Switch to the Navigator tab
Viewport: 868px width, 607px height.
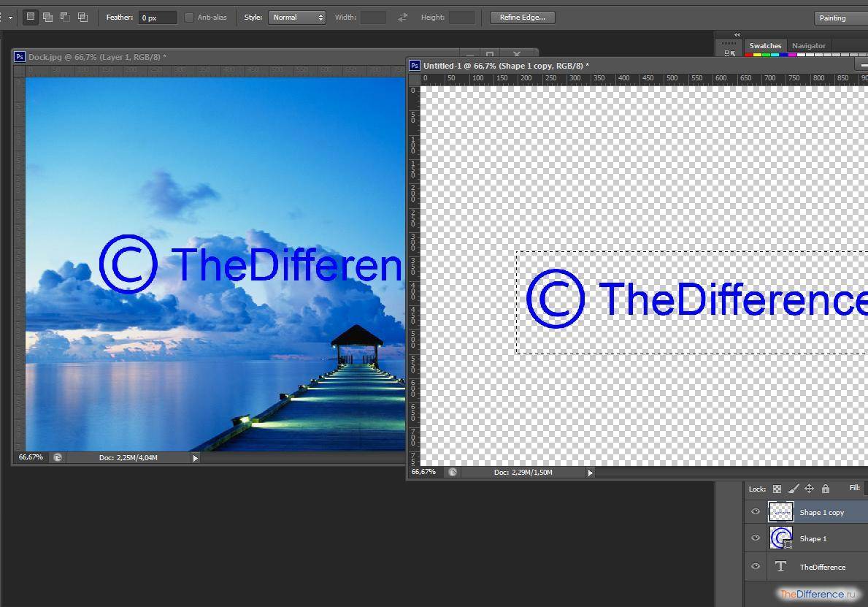808,46
